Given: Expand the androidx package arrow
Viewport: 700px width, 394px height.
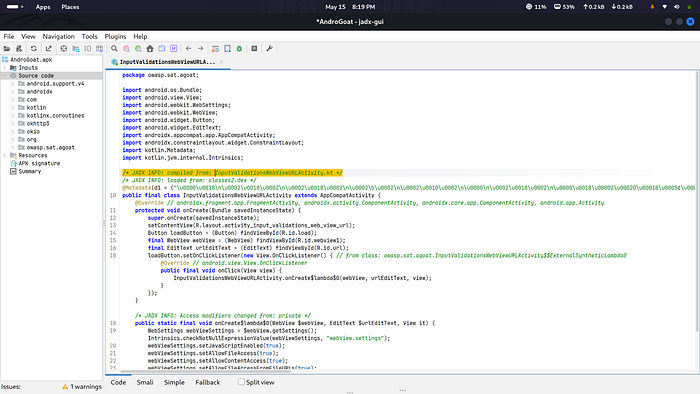Looking at the screenshot, I should [12, 91].
